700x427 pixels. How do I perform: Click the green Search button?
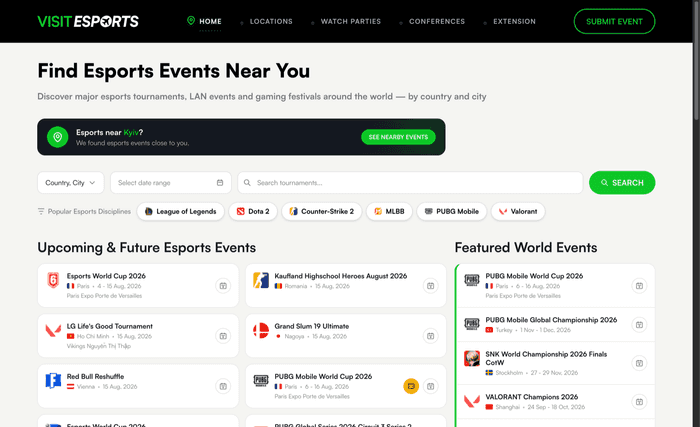click(622, 183)
